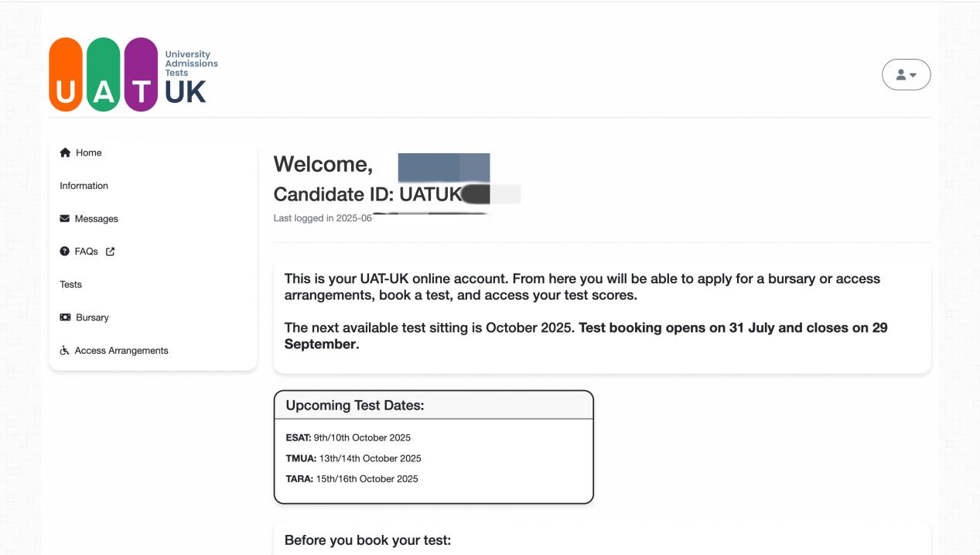Click the Access Arrangements wheelchair icon
The height and width of the screenshot is (555, 980).
64,351
